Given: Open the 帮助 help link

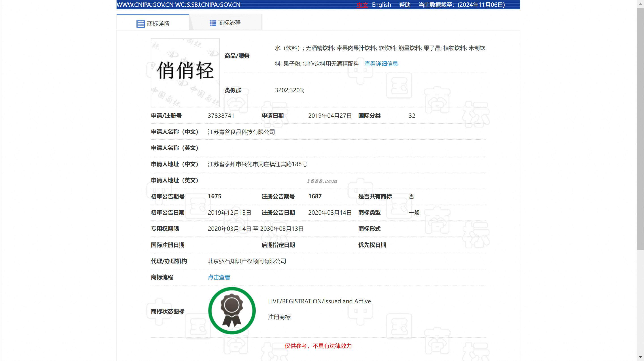Looking at the screenshot, I should pos(404,5).
